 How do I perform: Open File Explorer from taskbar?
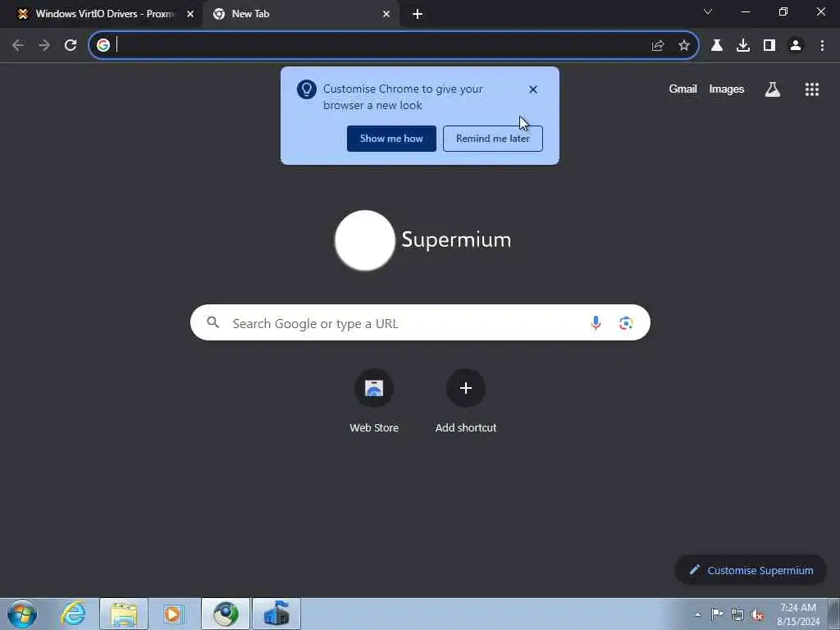124,614
